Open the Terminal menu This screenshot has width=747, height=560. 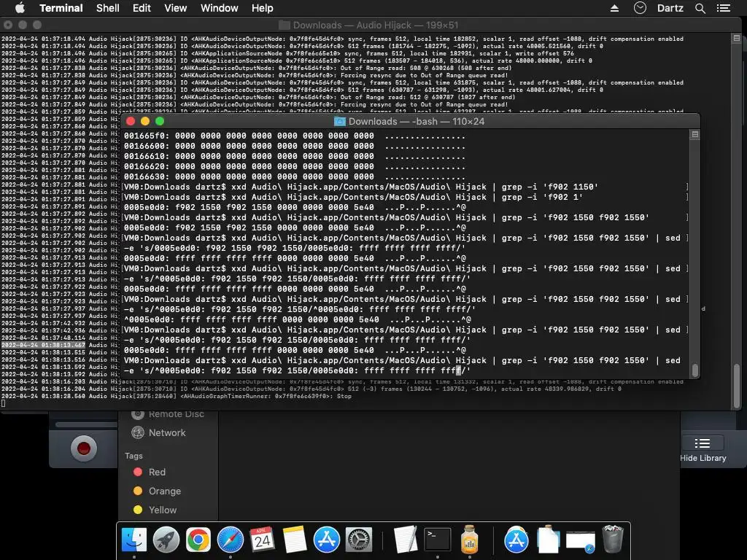[x=61, y=8]
